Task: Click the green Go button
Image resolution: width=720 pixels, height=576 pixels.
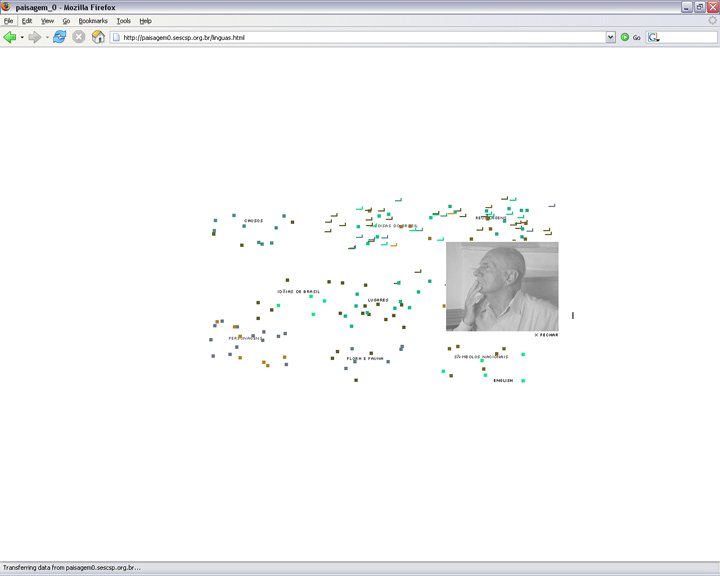Action: (630, 38)
